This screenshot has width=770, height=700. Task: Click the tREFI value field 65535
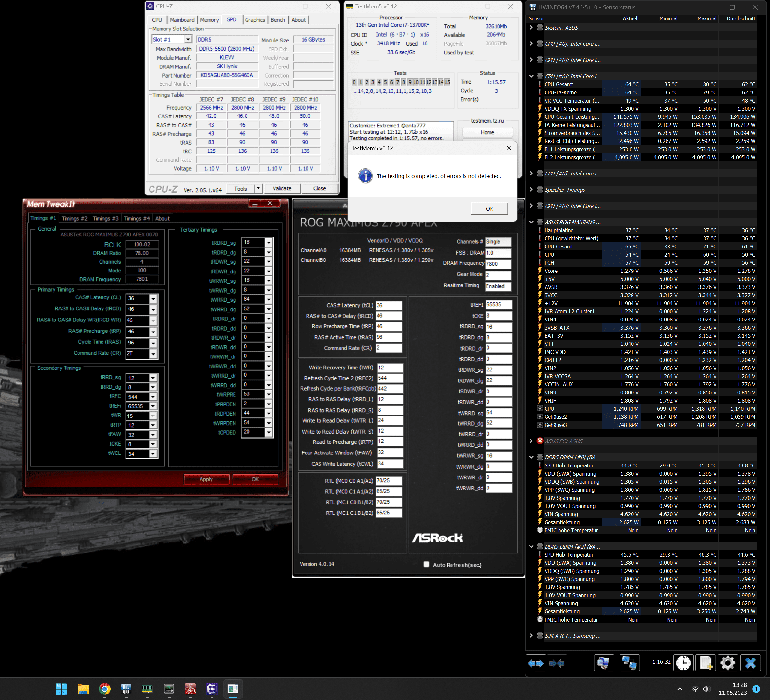pos(498,304)
